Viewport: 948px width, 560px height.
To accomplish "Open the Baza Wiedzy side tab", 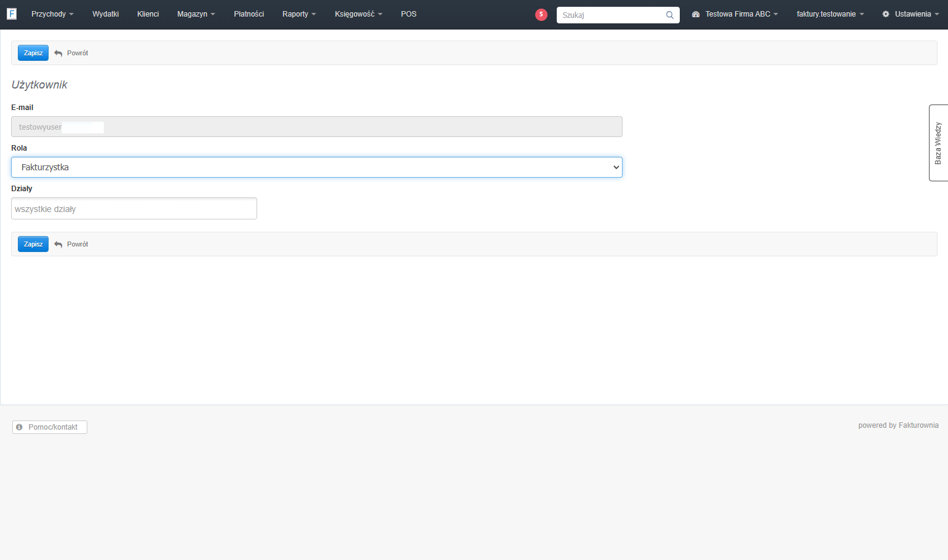I will 938,143.
